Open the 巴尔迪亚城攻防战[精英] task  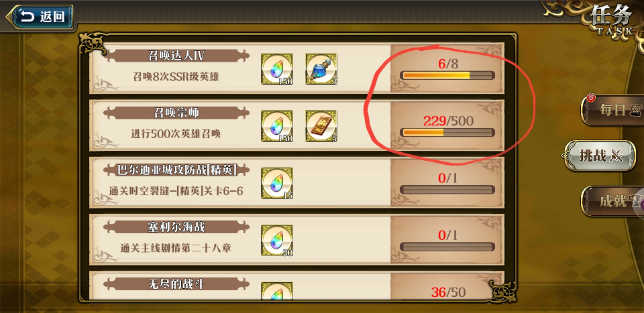(x=297, y=182)
